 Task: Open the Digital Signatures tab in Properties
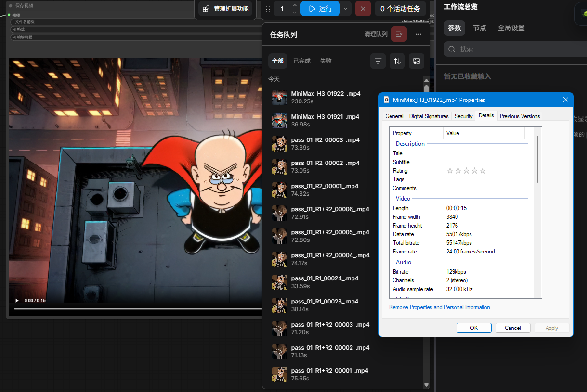tap(429, 116)
